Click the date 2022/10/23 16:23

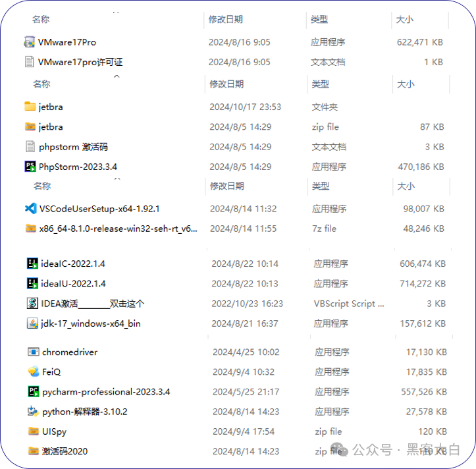pos(247,304)
